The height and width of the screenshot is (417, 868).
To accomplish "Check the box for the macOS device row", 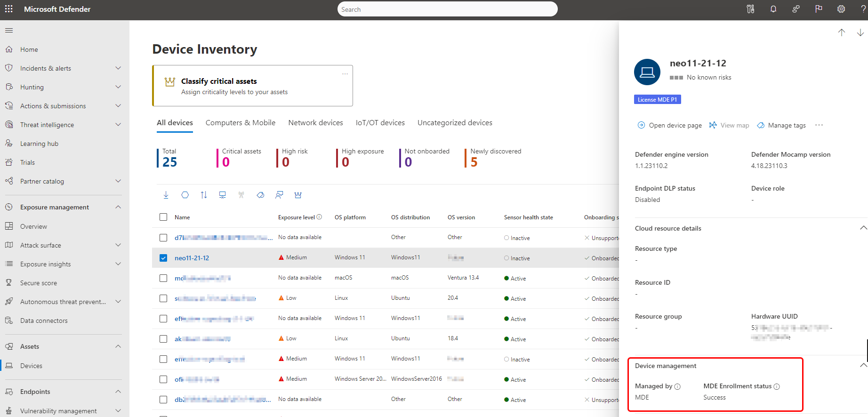I will (163, 278).
